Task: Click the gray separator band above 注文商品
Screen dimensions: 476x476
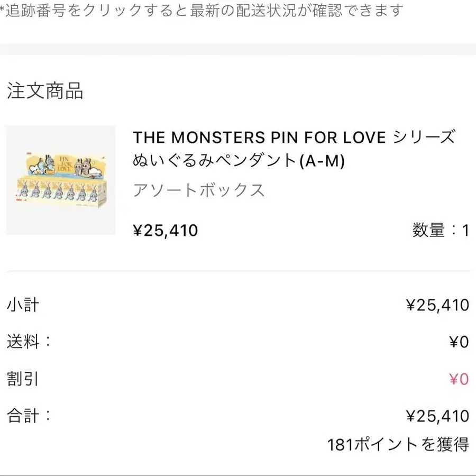Action: pyautogui.click(x=238, y=49)
